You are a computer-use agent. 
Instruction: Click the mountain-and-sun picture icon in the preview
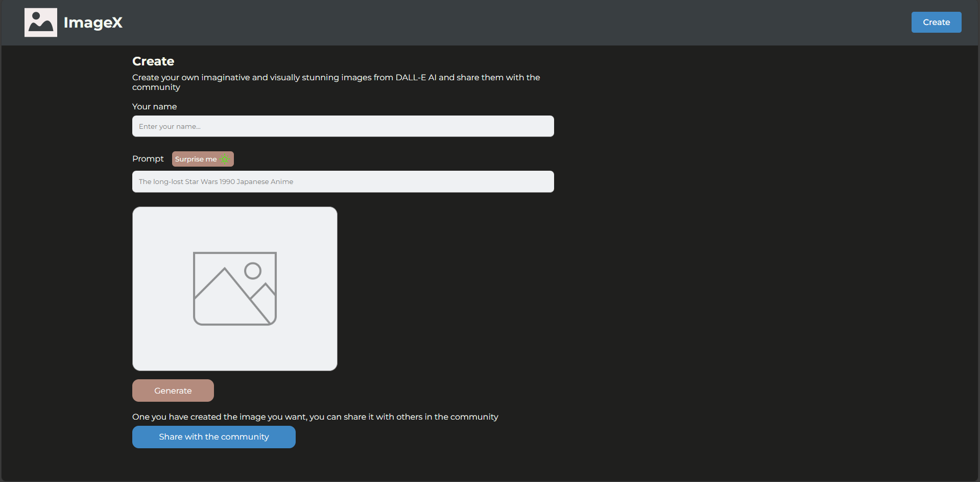pyautogui.click(x=234, y=288)
